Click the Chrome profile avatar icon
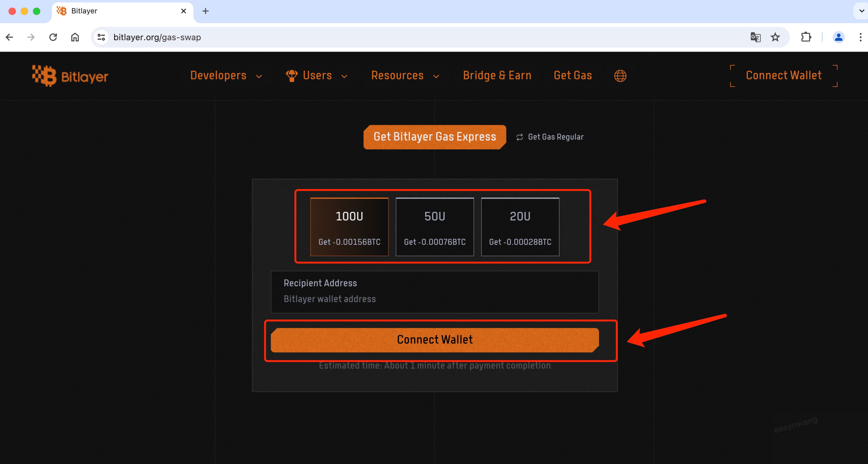 838,37
